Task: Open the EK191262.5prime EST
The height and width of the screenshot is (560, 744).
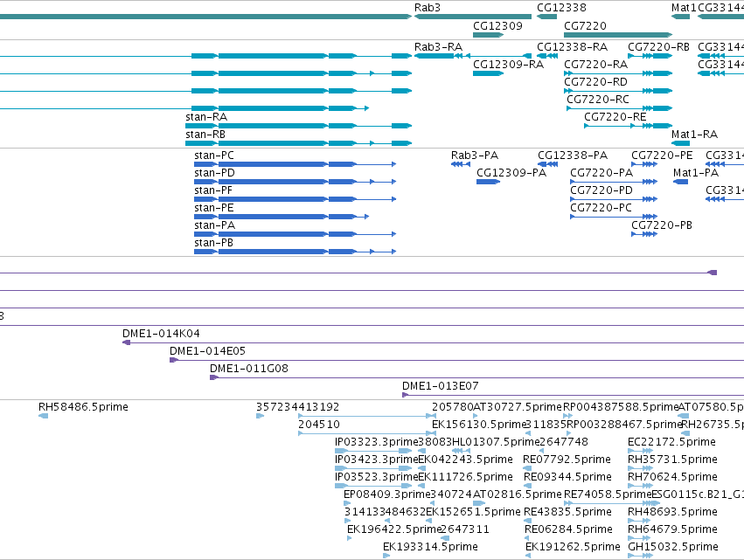Action: (529, 556)
